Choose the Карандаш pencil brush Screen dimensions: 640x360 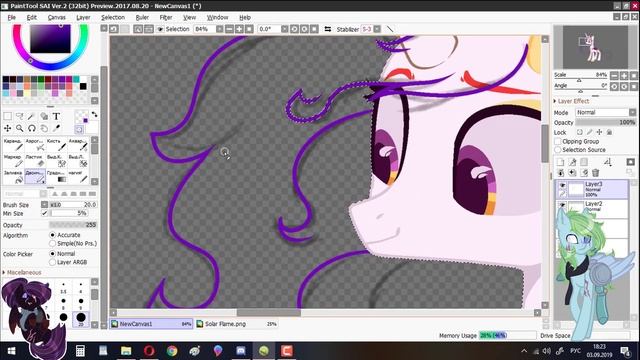pyautogui.click(x=13, y=144)
